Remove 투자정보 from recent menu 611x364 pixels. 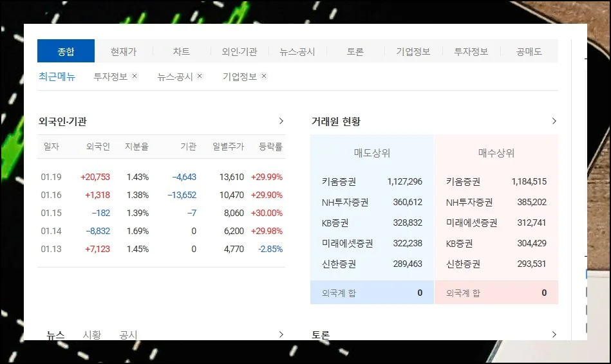(x=135, y=76)
